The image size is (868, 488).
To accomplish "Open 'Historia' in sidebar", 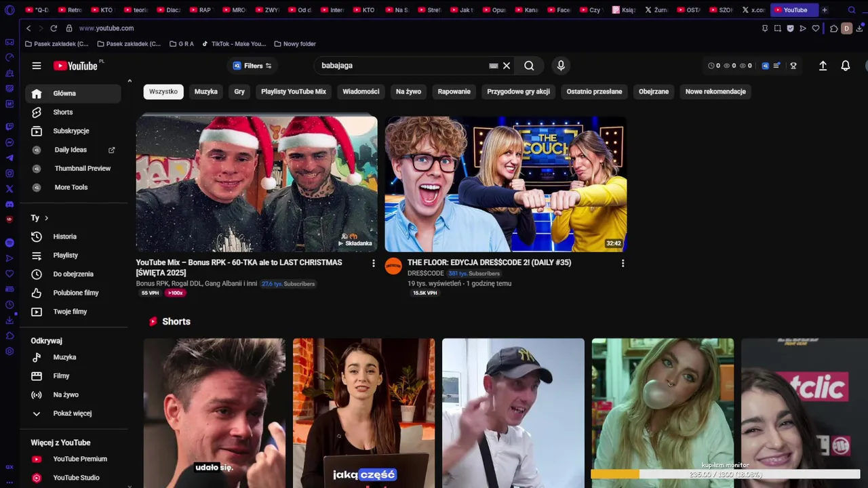I will click(73, 237).
